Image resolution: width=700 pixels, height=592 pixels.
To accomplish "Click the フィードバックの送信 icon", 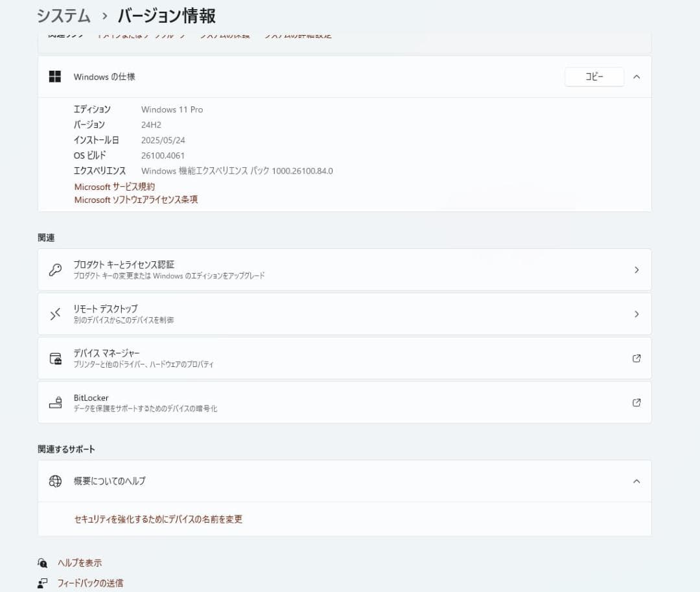I will 43,582.
